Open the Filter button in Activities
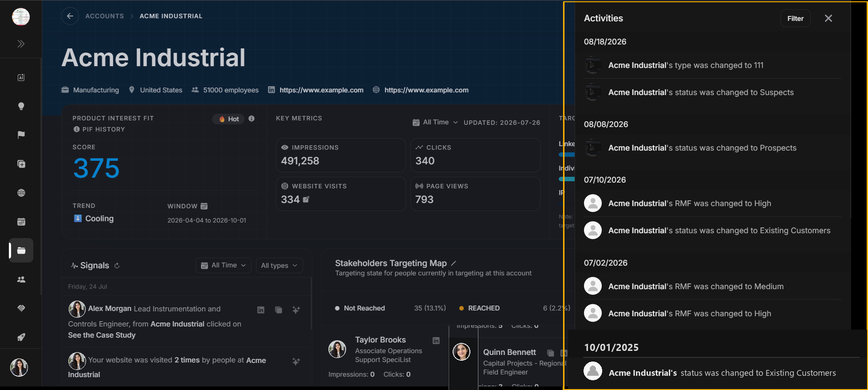The image size is (868, 390). (x=795, y=18)
